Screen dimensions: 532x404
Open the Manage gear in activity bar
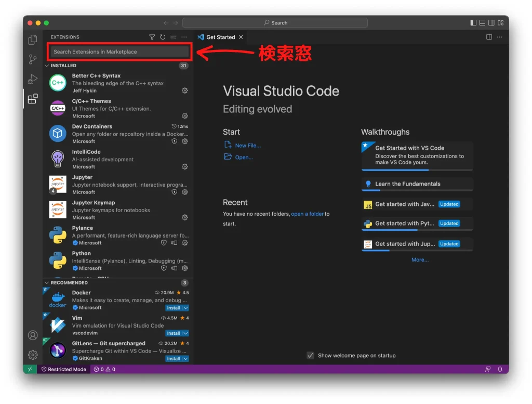tap(33, 355)
